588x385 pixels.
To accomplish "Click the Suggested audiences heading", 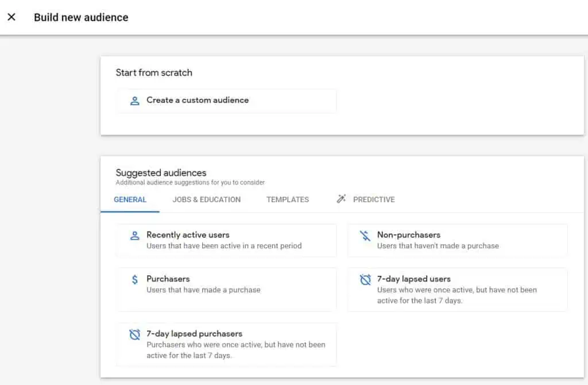I will click(160, 172).
